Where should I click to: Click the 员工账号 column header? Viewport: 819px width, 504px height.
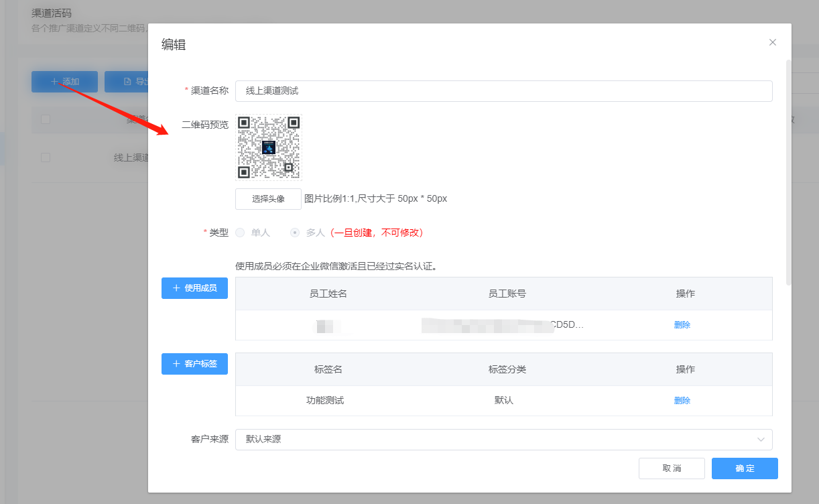(507, 294)
